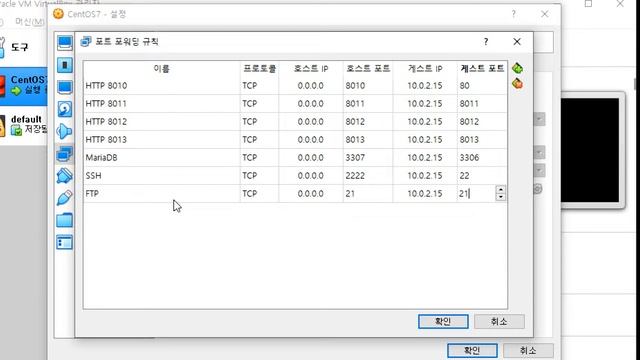Select the FTP rule name
Screen dimensions: 640x360
click(92, 193)
